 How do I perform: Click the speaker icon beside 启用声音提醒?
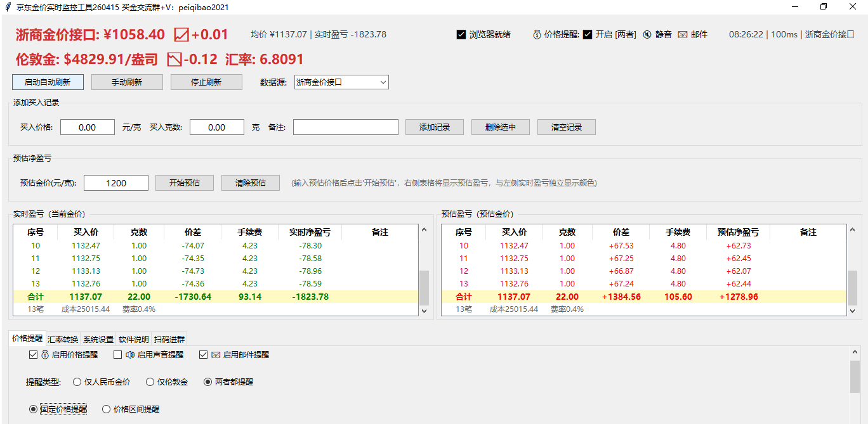130,355
